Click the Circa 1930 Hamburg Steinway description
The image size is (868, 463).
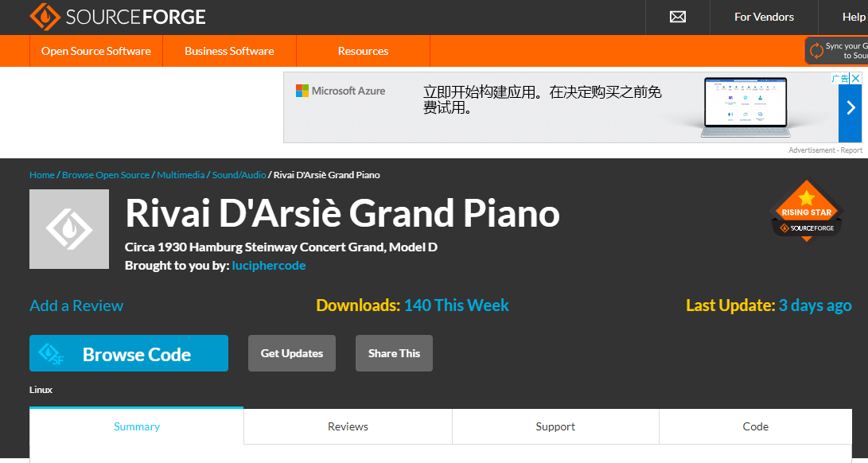click(281, 247)
